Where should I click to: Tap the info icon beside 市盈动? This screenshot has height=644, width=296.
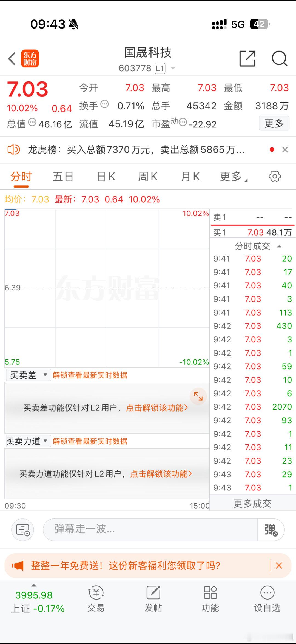[183, 122]
